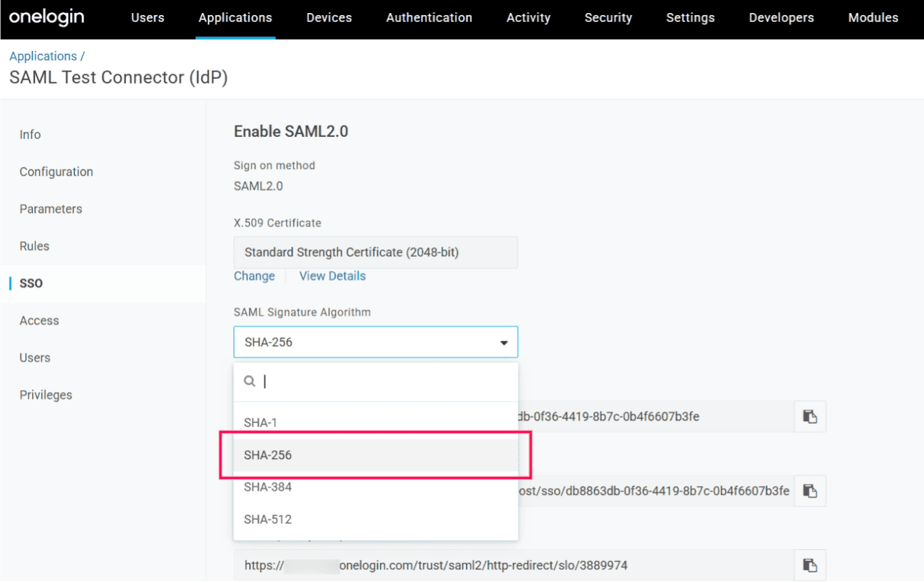Click the X.509 Certificate label

pos(277,223)
